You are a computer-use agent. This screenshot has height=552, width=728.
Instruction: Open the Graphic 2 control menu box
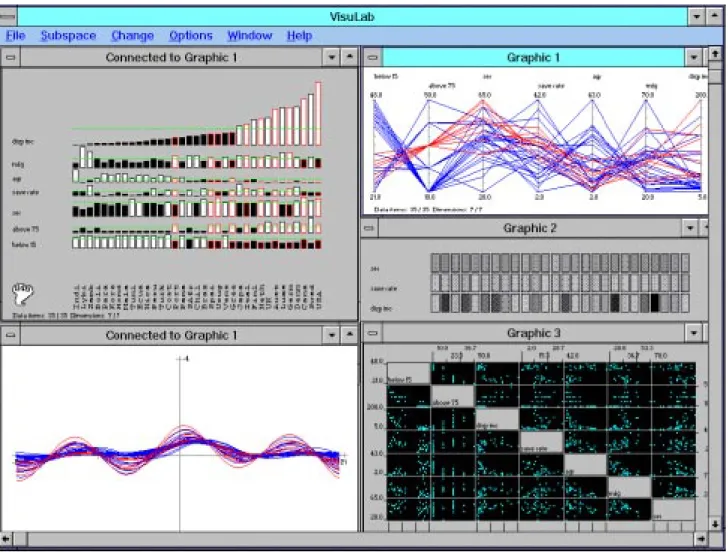(370, 228)
